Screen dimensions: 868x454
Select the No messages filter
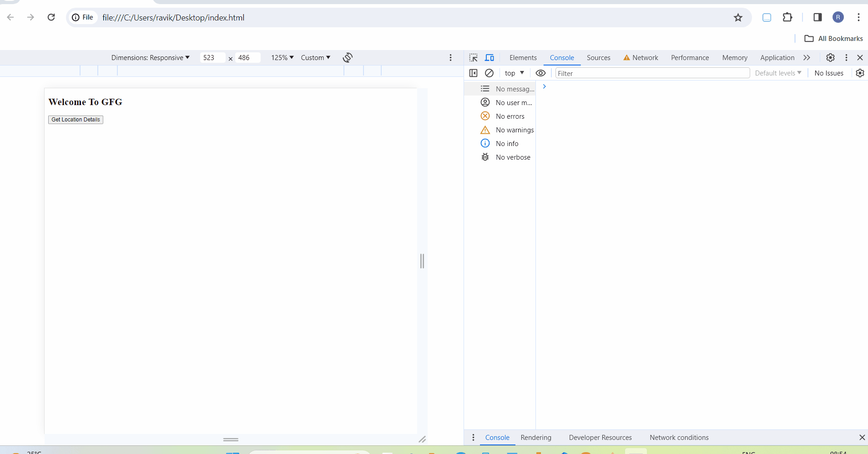(500, 89)
